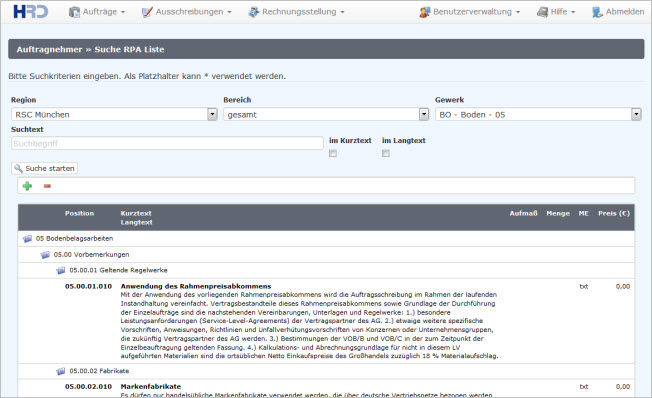Viewport: 652px width, 398px height.
Task: Collapse the 05.00 Vorbemerkungen row
Action: [x=326, y=255]
